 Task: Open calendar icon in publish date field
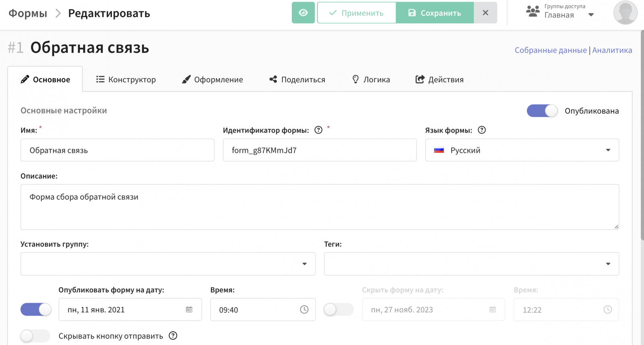[x=189, y=310]
